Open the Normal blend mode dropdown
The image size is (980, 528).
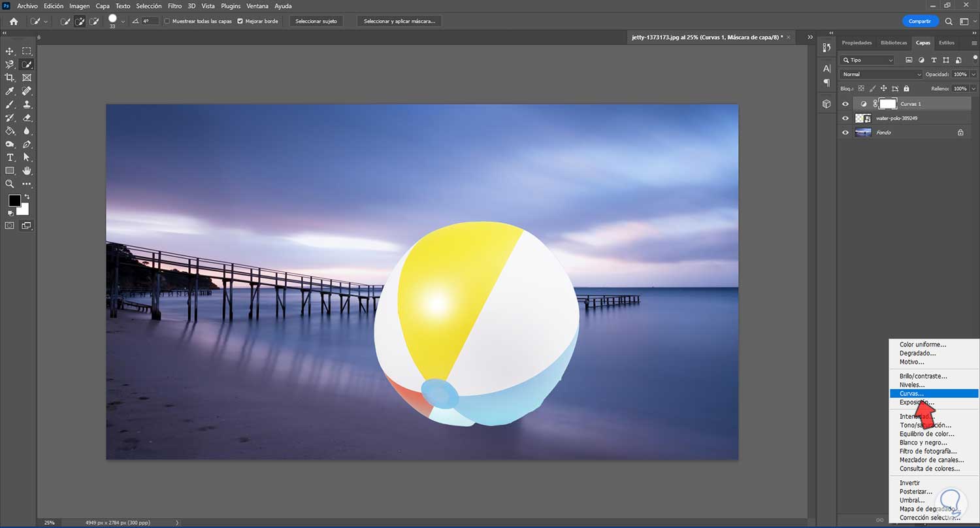coord(881,74)
